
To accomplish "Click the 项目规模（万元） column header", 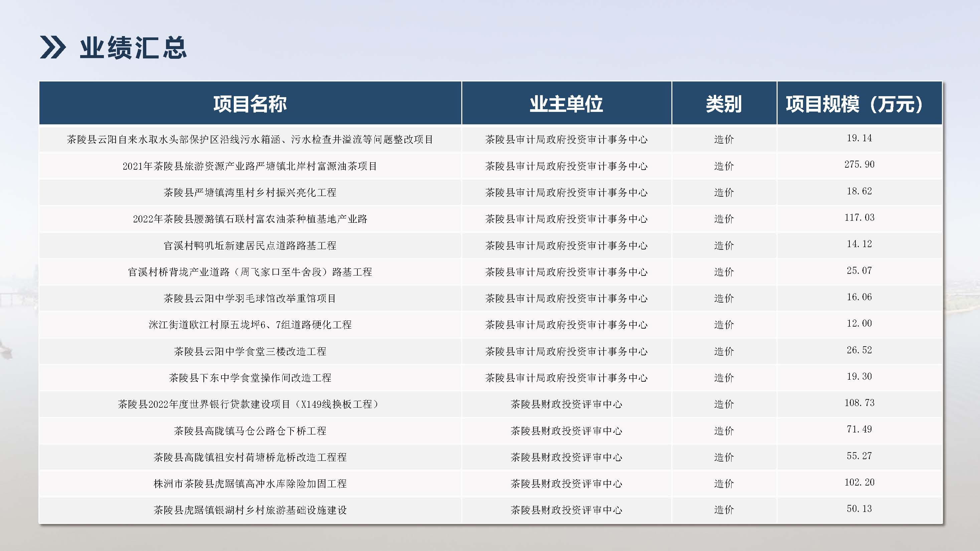I will pyautogui.click(x=859, y=104).
